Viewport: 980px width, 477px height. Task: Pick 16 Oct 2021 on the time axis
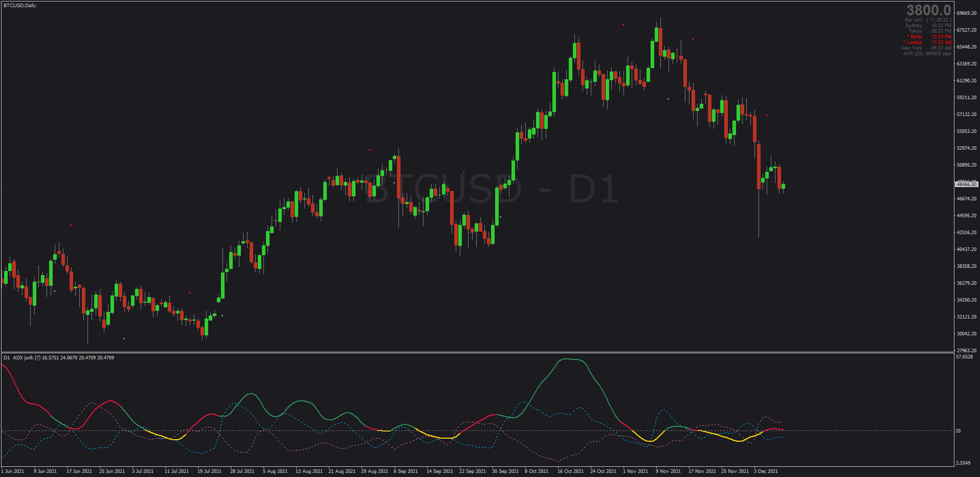tap(571, 471)
